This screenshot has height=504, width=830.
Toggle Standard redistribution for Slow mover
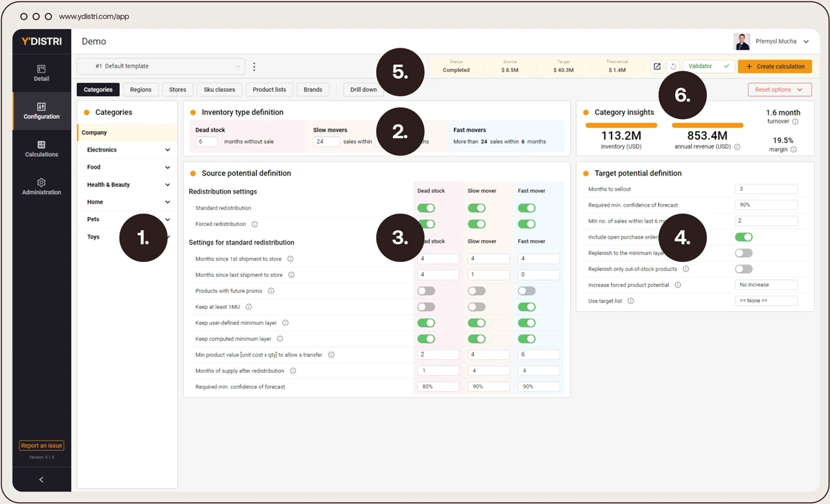[x=477, y=208]
